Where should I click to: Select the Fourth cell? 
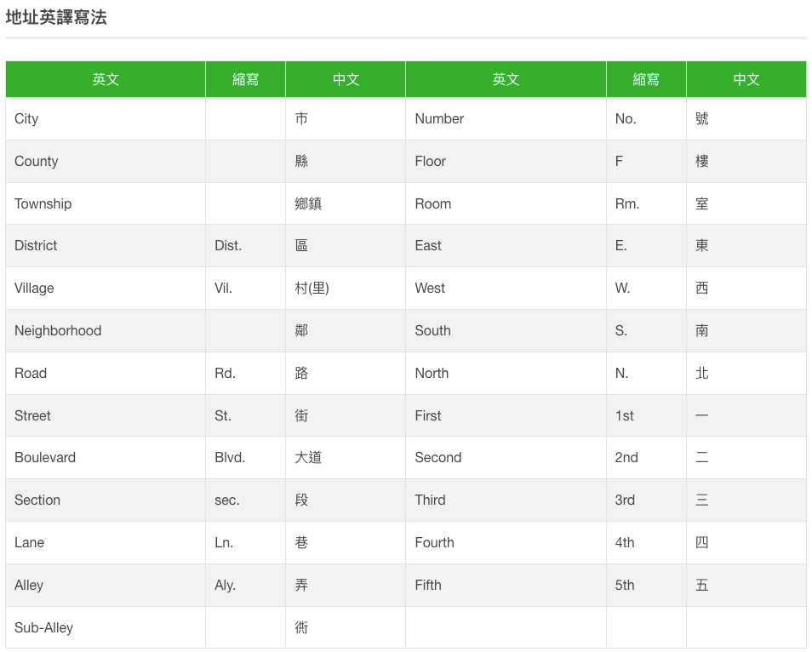435,542
